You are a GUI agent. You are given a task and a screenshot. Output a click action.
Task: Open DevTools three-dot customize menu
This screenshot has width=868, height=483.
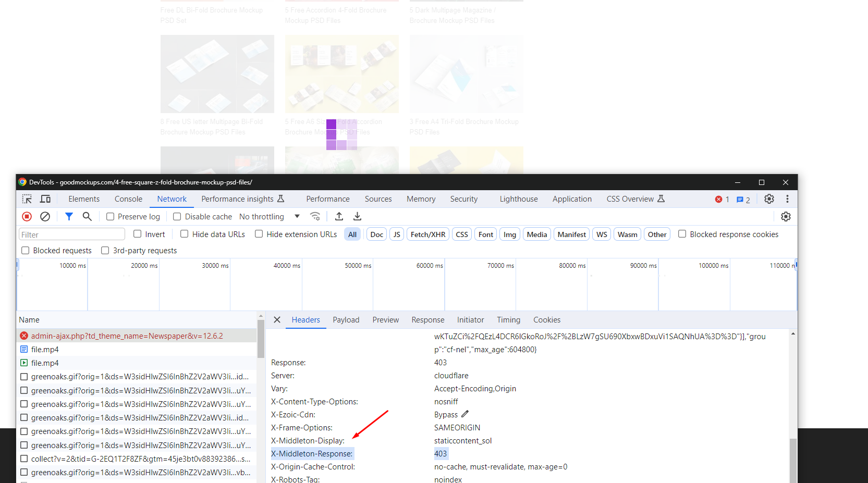coord(787,199)
